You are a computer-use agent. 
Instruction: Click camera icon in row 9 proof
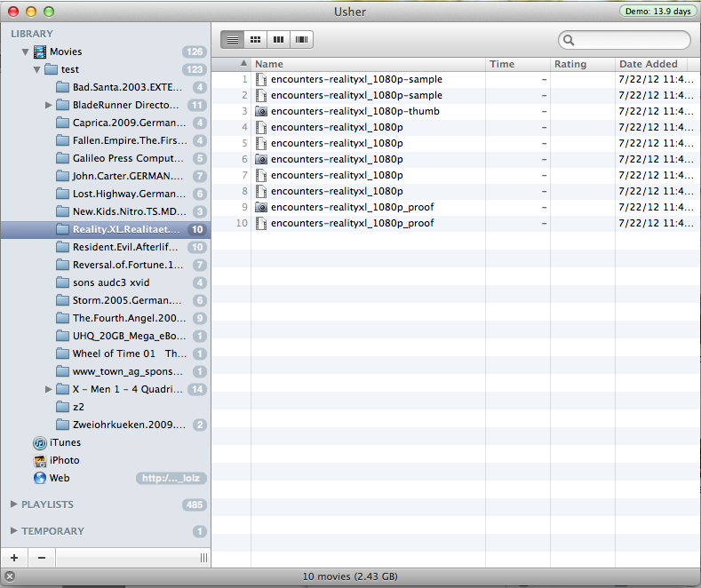(x=261, y=207)
